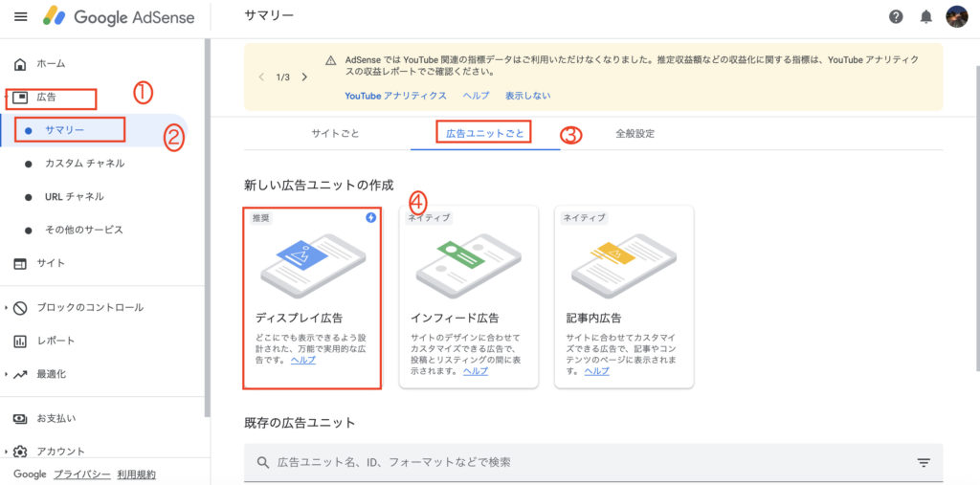Open ヘルプ link on インフィード広告 card
This screenshot has width=980, height=485.
(x=476, y=370)
